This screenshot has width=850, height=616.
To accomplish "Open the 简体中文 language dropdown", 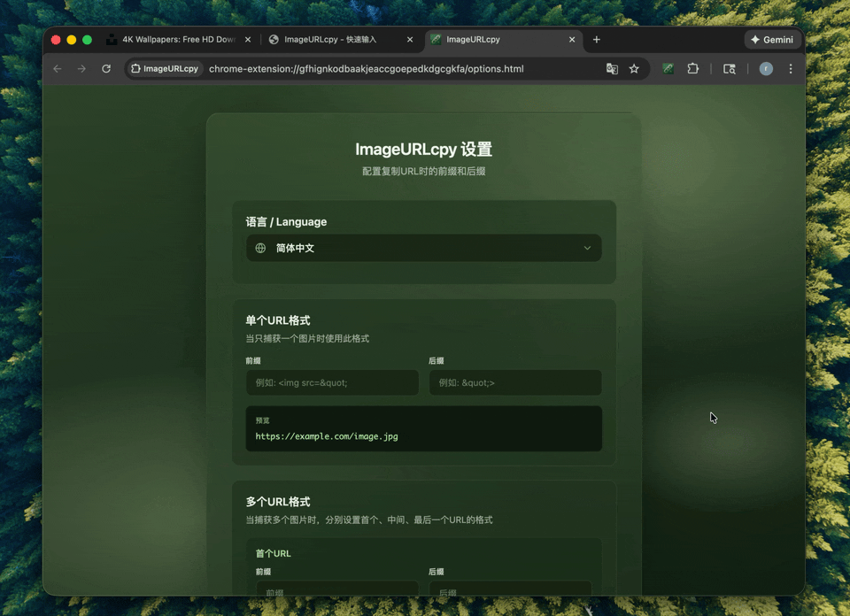I will tap(424, 248).
